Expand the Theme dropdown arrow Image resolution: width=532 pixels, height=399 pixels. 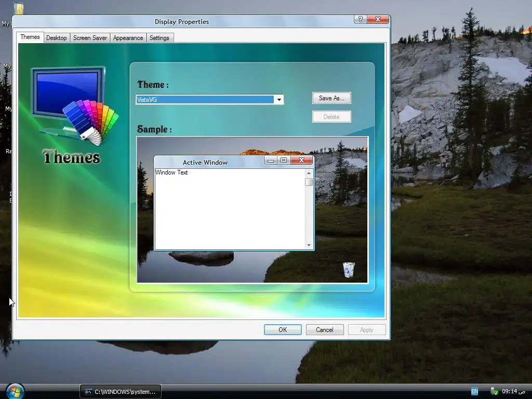[279, 99]
